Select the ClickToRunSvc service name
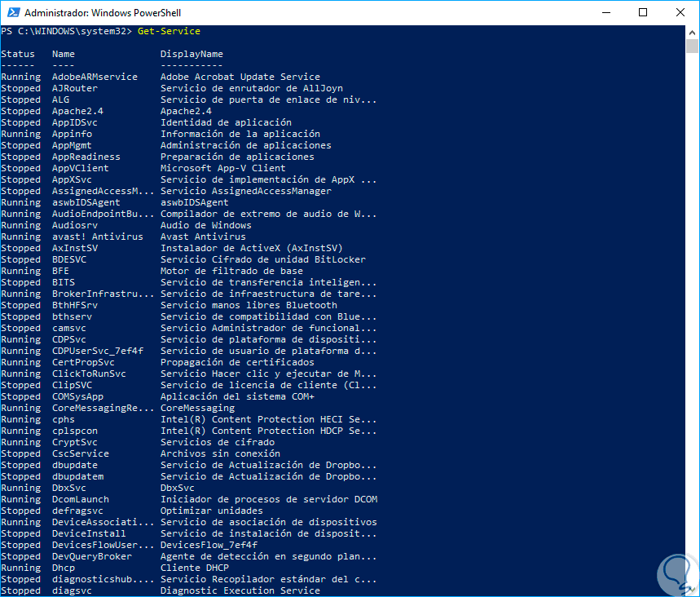700x597 pixels. (x=89, y=374)
